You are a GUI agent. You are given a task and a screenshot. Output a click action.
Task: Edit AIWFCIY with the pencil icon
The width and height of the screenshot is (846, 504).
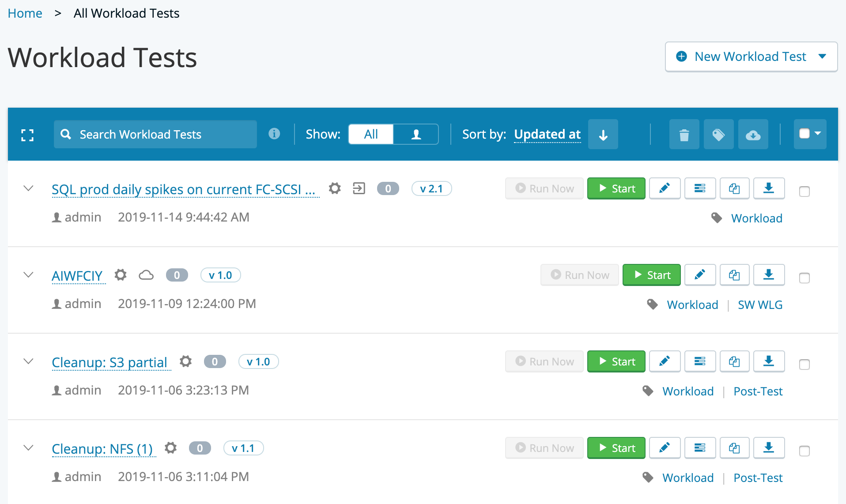(x=700, y=275)
